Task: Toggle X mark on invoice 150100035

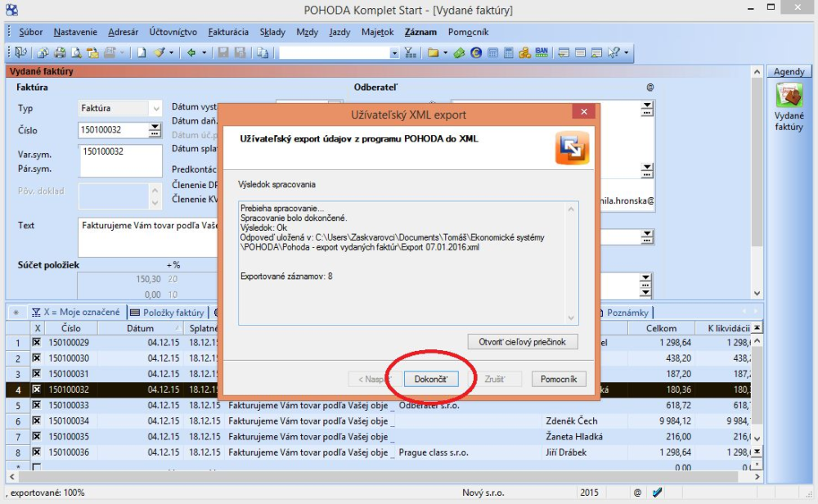Action: (x=37, y=436)
